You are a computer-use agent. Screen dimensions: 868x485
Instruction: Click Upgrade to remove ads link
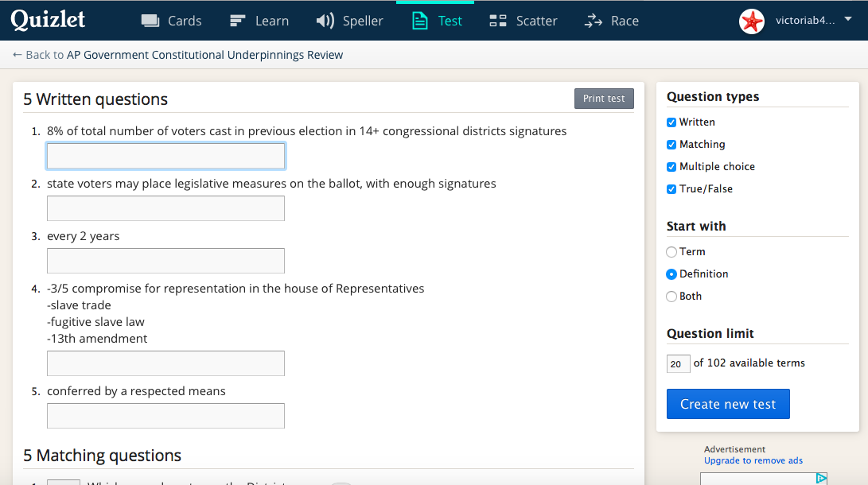(x=753, y=460)
